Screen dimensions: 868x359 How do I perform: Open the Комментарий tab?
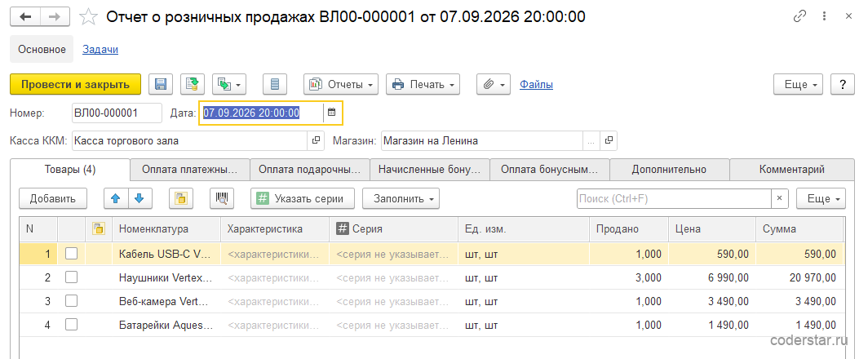coord(792,170)
